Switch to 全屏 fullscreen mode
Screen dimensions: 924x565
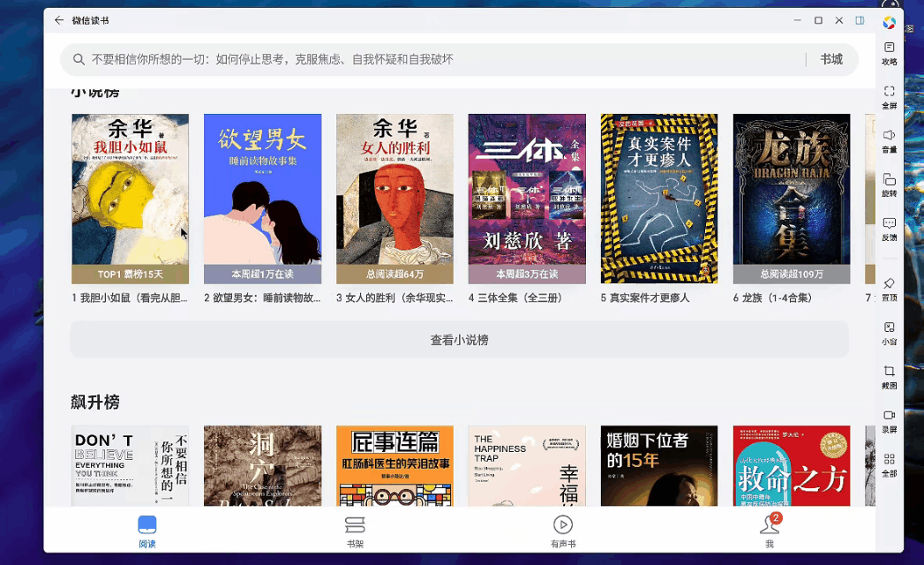[x=890, y=97]
